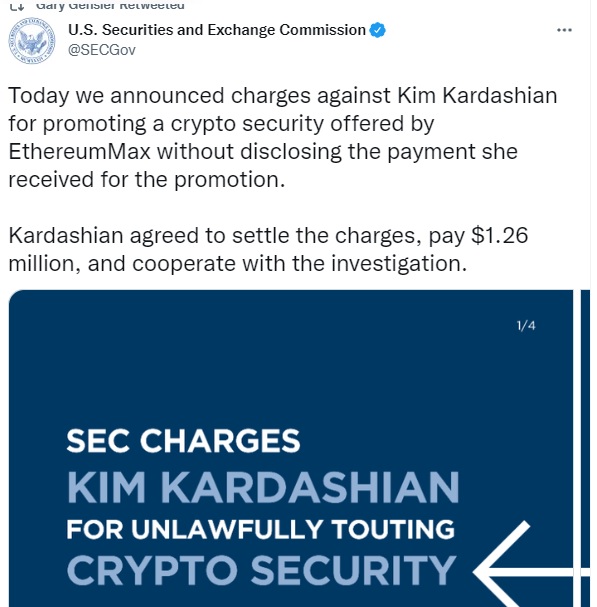597x607 pixels.
Task: Click the U.S. Securities and Exchange Commission name
Action: click(217, 30)
